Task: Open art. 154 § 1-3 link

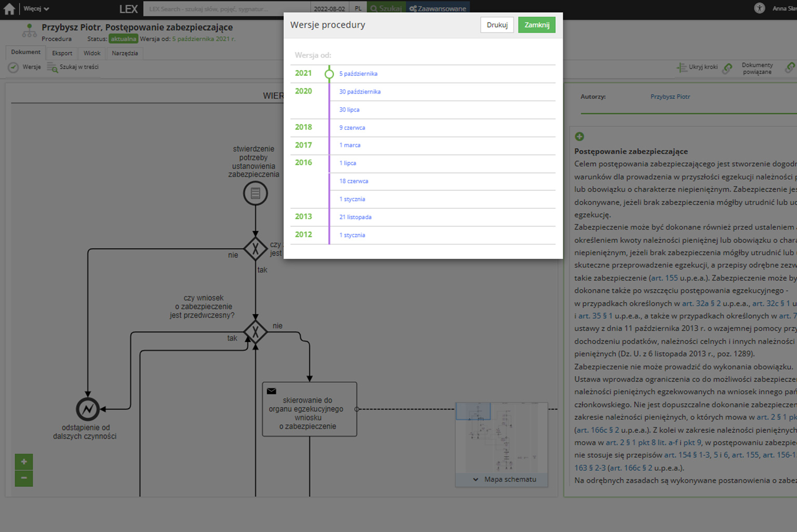Action: tap(687, 455)
